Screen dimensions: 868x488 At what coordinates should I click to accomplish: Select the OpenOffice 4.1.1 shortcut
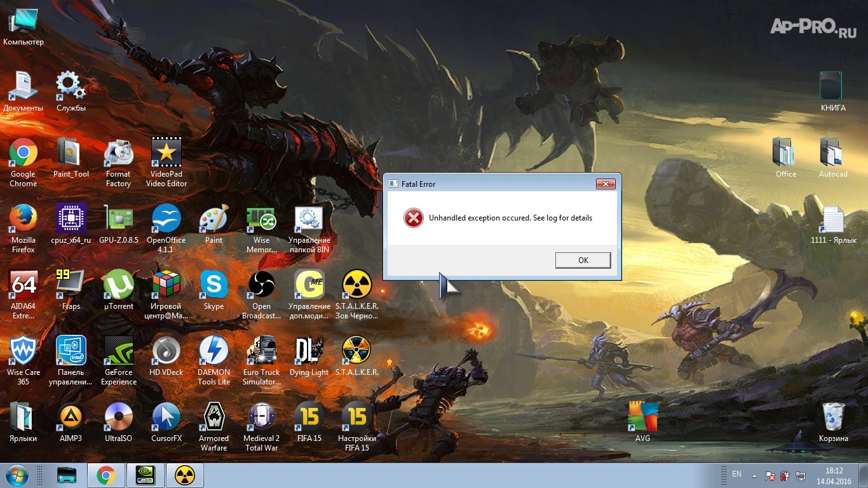(x=166, y=229)
